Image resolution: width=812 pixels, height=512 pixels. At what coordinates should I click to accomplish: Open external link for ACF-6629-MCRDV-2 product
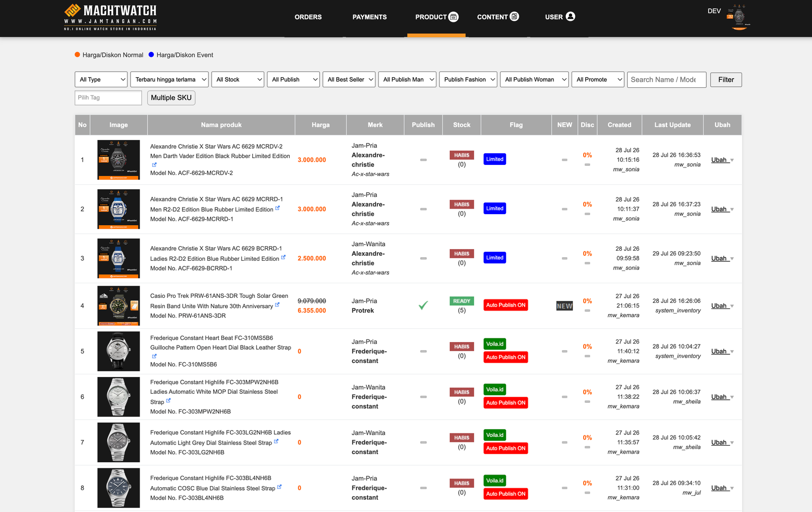(154, 164)
